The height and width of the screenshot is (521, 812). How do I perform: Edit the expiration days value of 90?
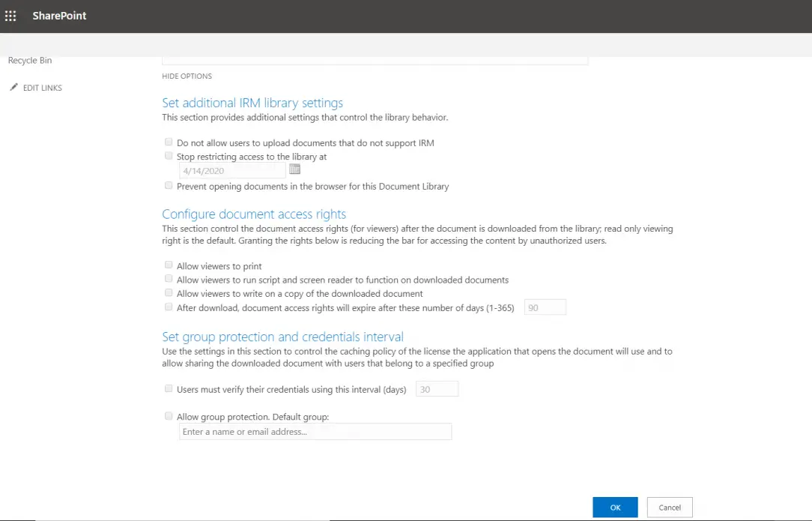pos(545,307)
